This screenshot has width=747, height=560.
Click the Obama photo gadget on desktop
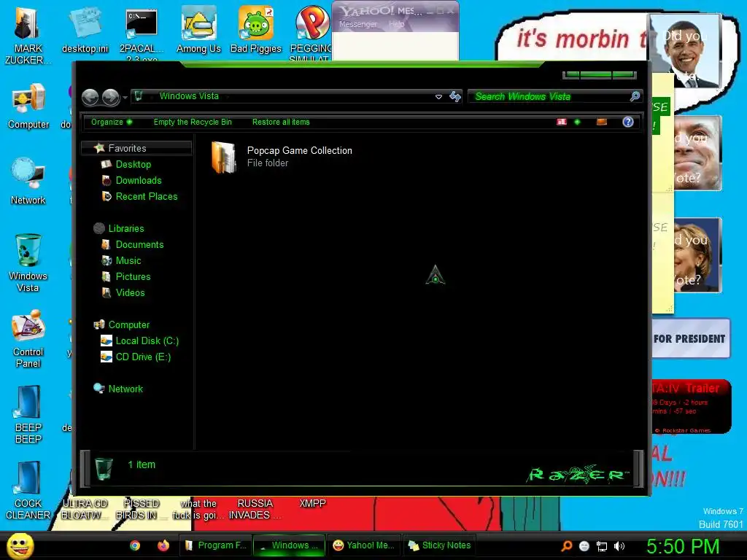[x=686, y=51]
